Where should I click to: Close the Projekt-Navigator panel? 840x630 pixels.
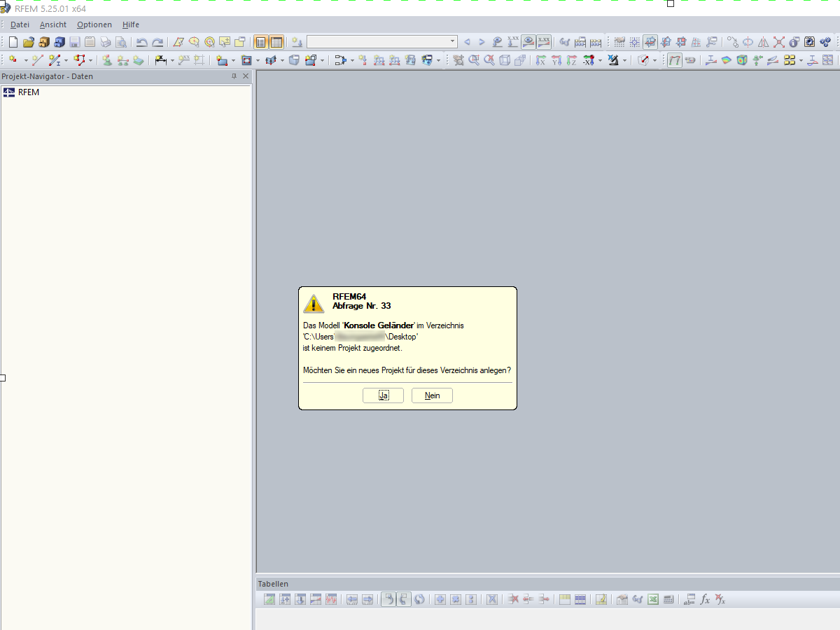click(x=246, y=76)
